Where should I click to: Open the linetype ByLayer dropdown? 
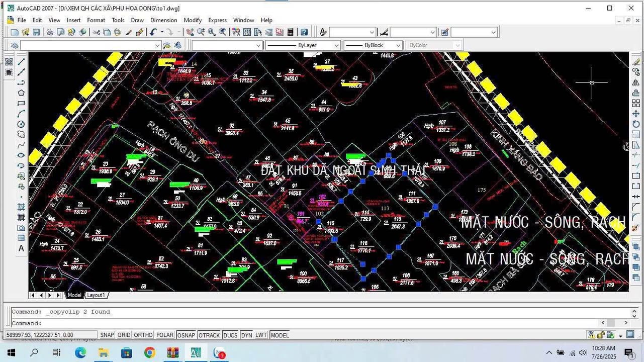tap(336, 45)
